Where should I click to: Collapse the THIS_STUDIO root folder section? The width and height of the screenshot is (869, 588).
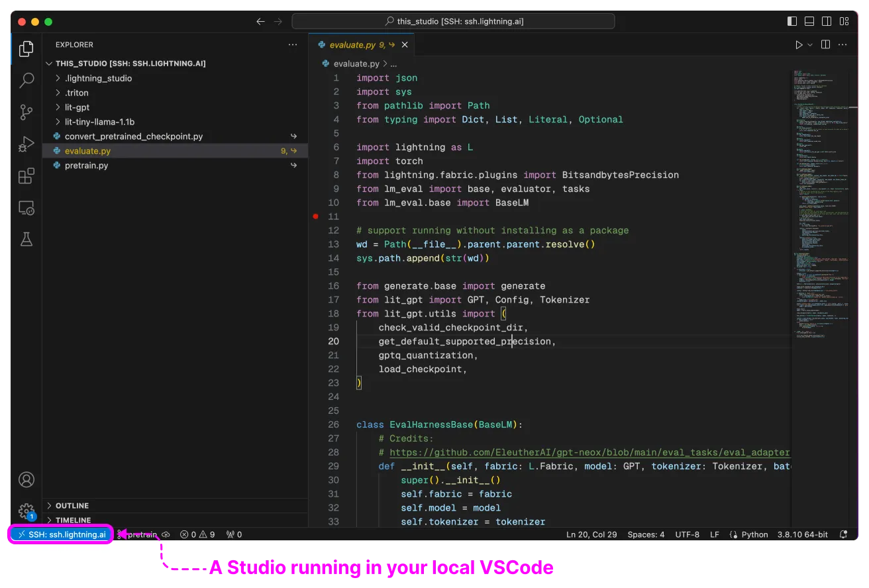click(176, 64)
